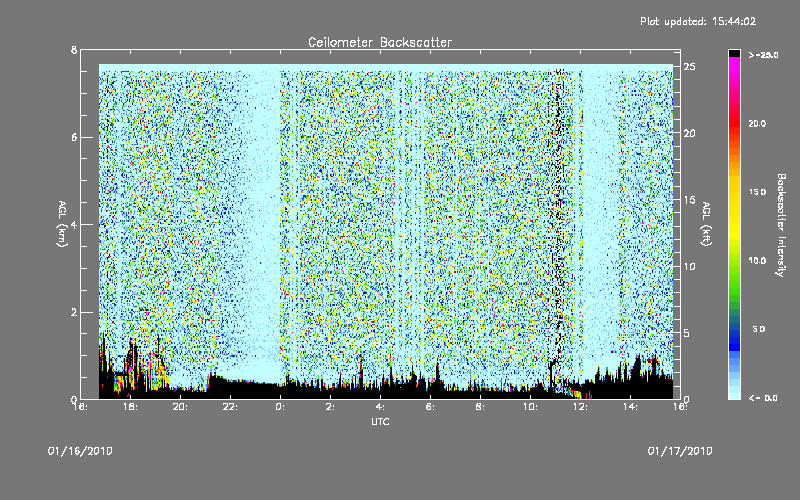The image size is (800, 500).
Task: Click the 20 tick on the kft axis
Action: pos(690,133)
